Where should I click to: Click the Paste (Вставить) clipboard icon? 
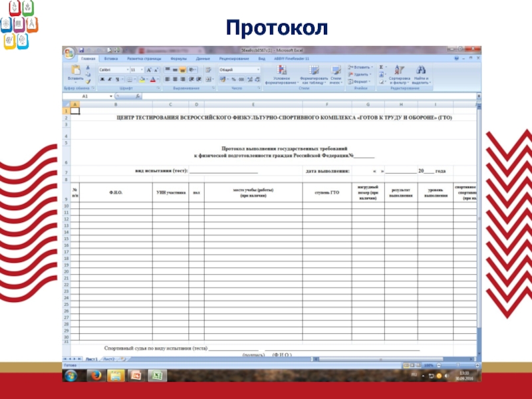click(x=76, y=71)
